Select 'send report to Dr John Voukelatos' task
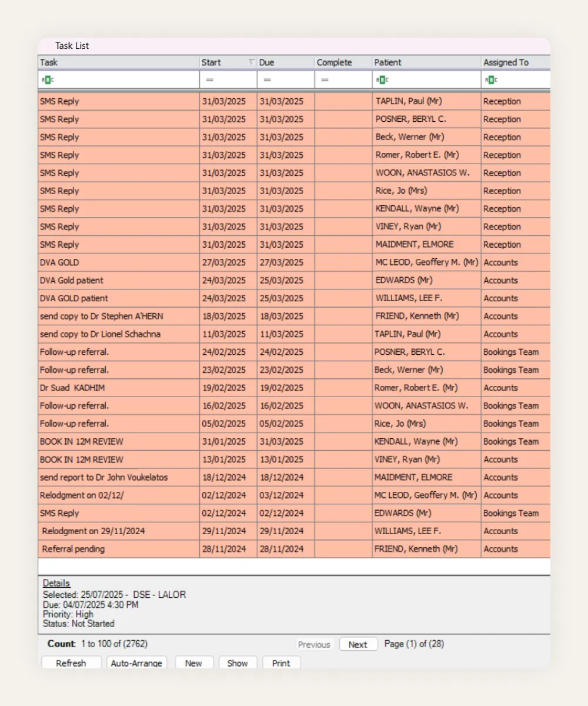This screenshot has height=706, width=588. 119,477
